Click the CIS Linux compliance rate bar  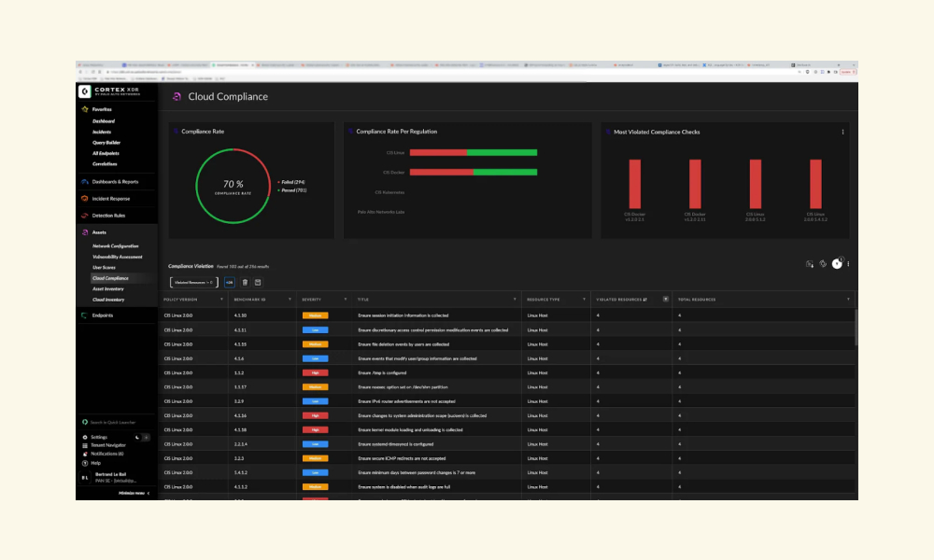pos(474,153)
